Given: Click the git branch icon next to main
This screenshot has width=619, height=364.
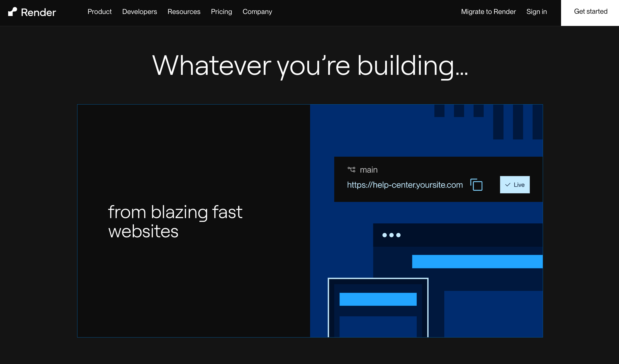Looking at the screenshot, I should click(x=351, y=169).
